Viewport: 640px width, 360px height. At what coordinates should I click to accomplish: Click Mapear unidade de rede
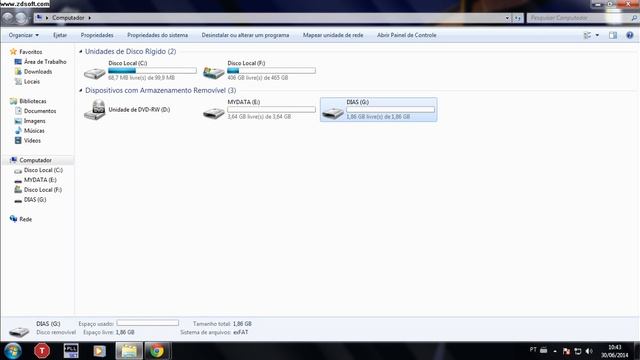pyautogui.click(x=333, y=35)
